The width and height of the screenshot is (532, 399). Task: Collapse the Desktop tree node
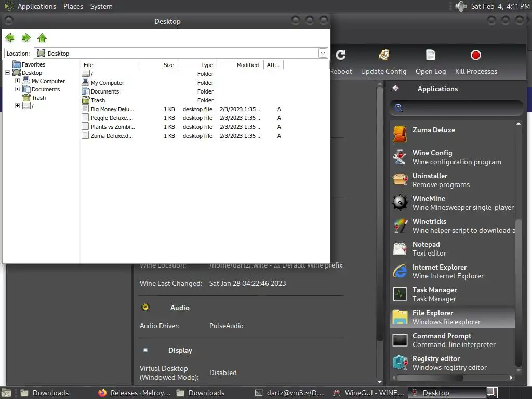click(x=7, y=73)
